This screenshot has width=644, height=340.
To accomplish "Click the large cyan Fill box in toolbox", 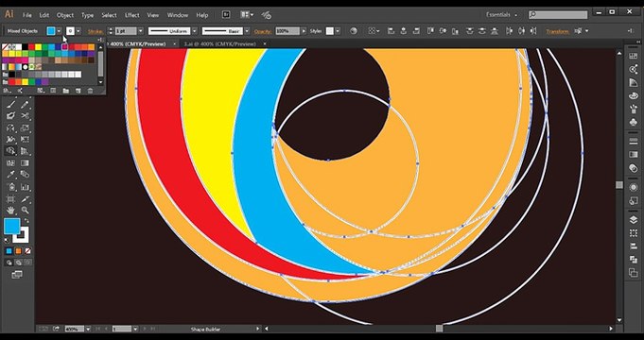I will pos(12,227).
